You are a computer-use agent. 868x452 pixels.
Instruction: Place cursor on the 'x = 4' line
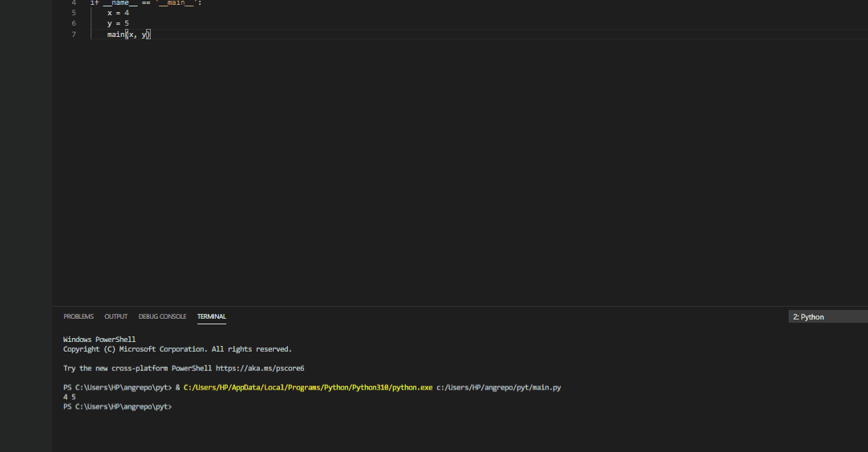(x=118, y=13)
